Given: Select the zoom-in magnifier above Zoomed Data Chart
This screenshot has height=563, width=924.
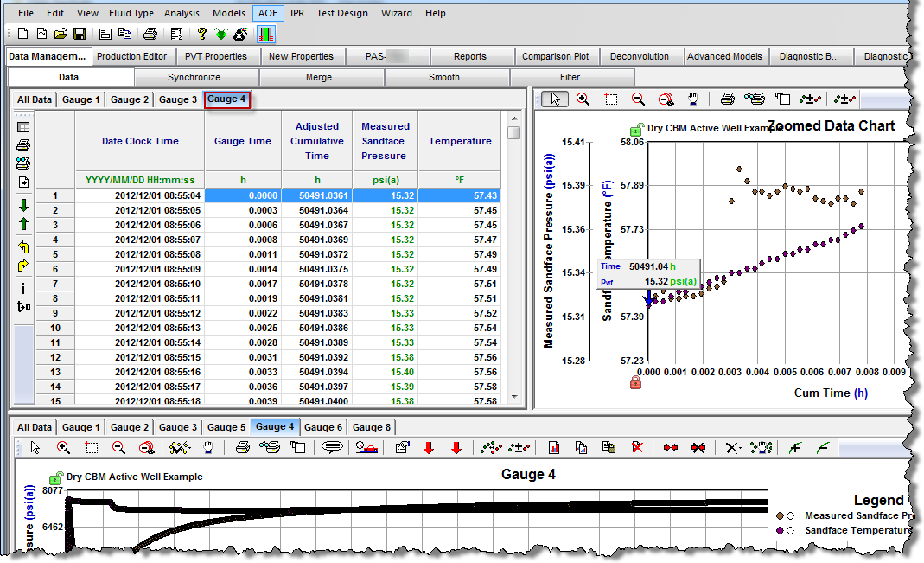Looking at the screenshot, I should pyautogui.click(x=583, y=99).
